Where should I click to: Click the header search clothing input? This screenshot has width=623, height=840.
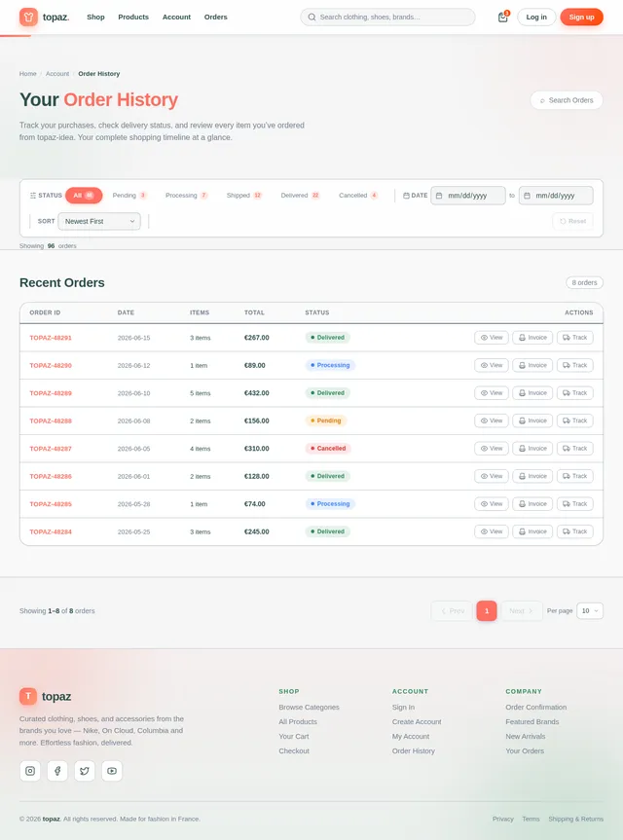tap(387, 18)
